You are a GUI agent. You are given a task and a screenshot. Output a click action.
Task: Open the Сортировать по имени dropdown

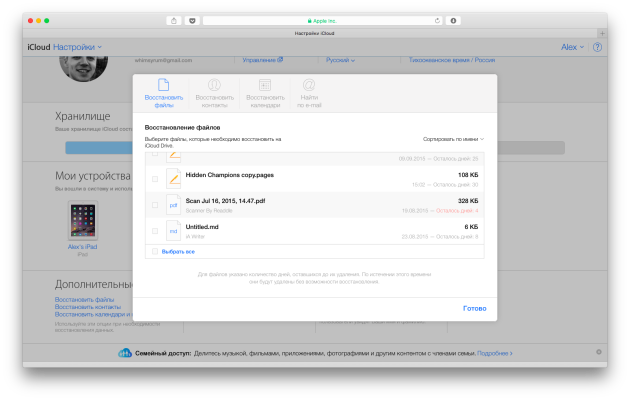coord(452,139)
